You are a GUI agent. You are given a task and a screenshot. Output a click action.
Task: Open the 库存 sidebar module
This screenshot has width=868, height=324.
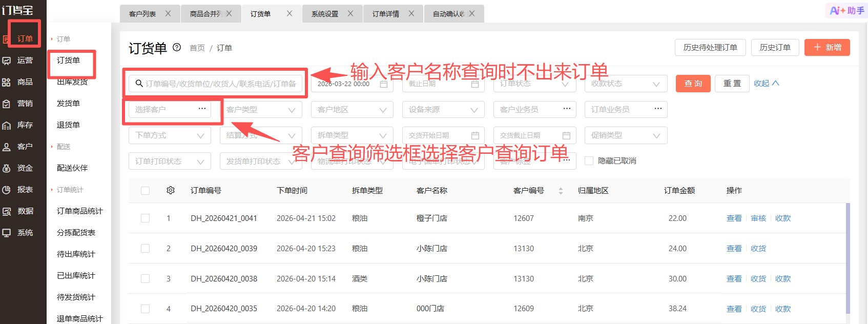pos(18,125)
